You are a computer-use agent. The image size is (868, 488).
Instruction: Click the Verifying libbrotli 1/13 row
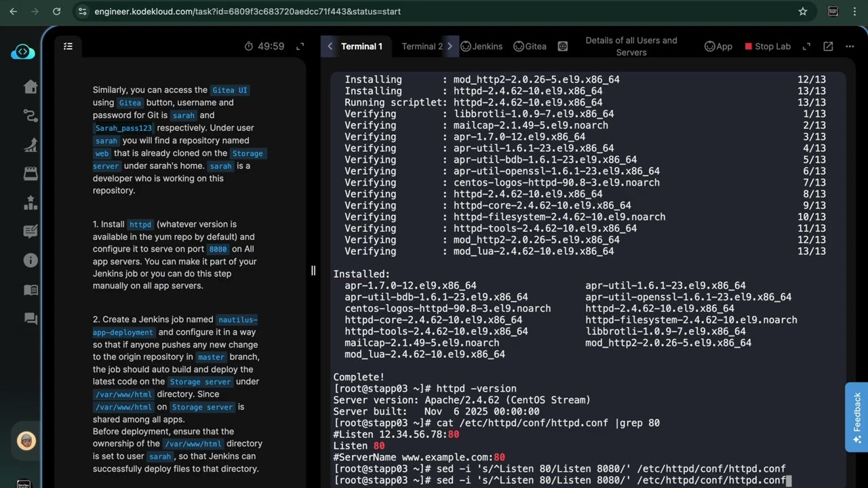585,114
